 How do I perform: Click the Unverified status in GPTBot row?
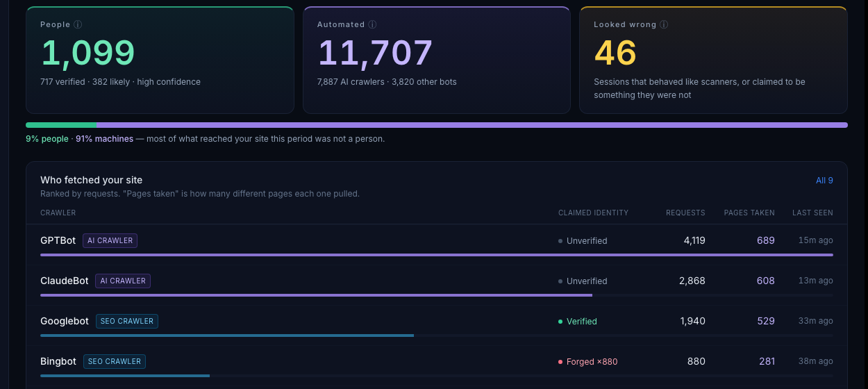click(x=583, y=241)
